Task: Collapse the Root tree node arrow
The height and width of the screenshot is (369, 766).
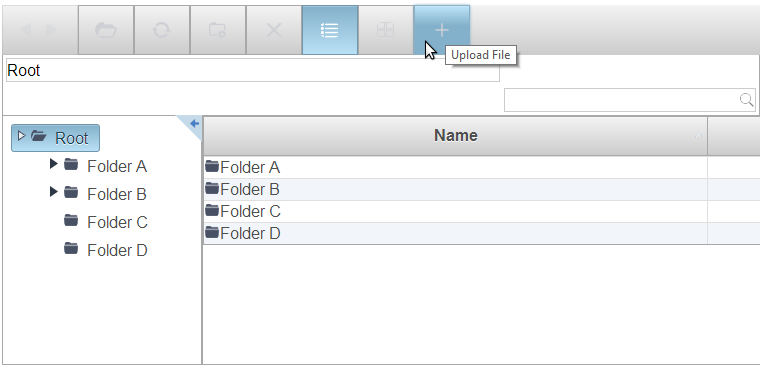Action: tap(21, 135)
